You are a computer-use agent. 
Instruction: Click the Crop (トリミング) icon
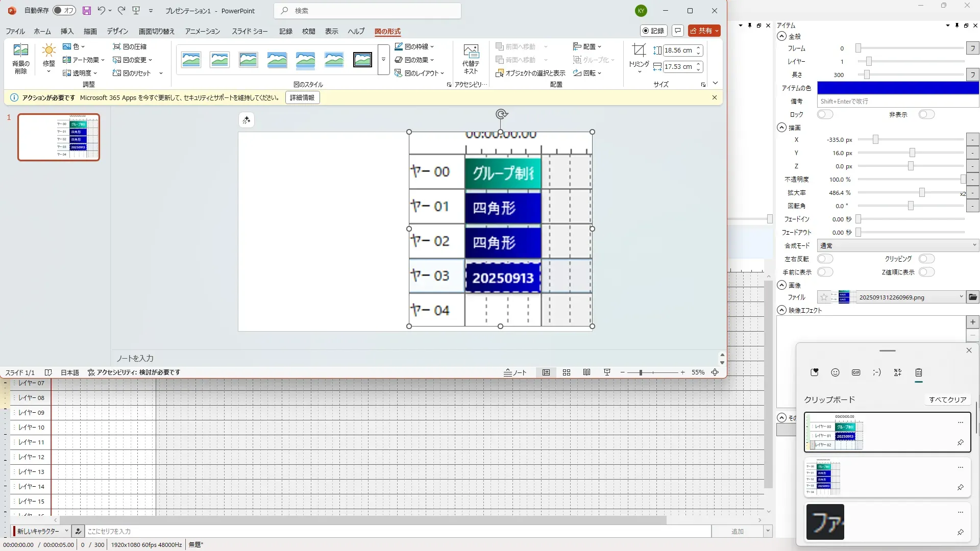[639, 52]
